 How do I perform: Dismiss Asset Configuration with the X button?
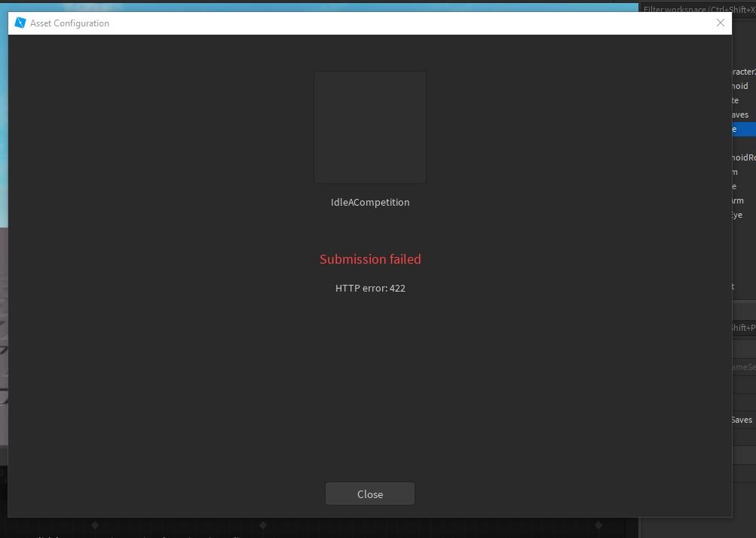[x=720, y=23]
